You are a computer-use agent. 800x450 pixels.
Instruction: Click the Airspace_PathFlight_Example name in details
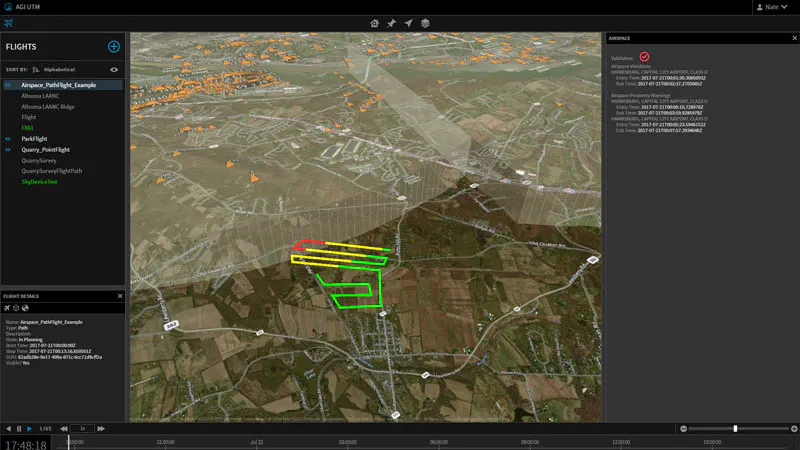pyautogui.click(x=51, y=322)
